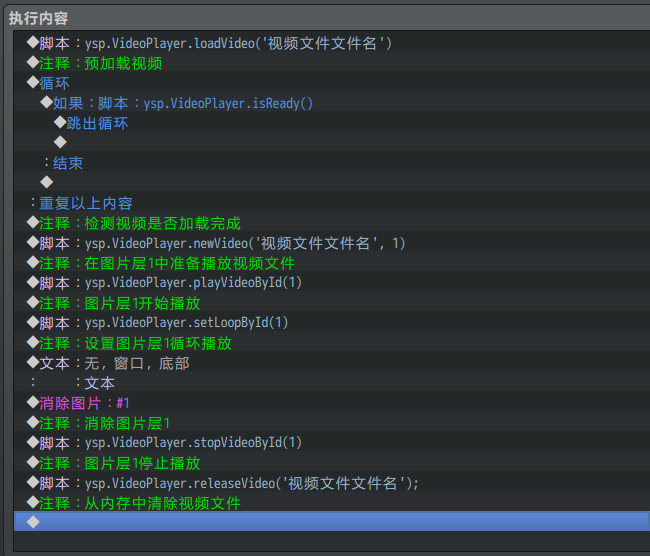Viewport: 650px width, 556px height.
Task: Select the releaseVideo script command line
Action: (332, 483)
